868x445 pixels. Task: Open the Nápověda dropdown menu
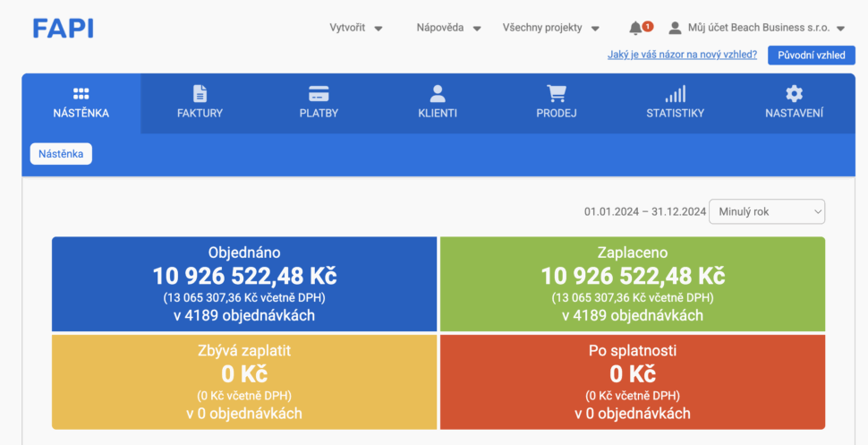pos(448,28)
